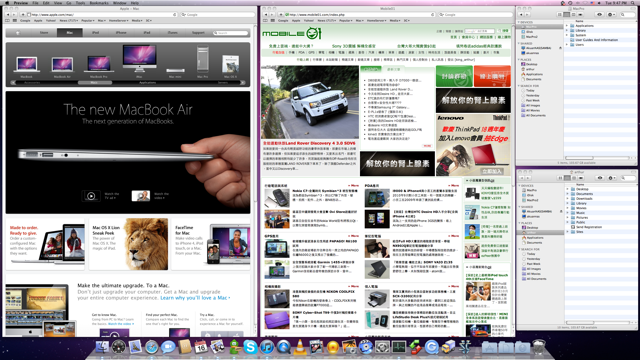Click Mac OS X Lion Sneak Peek card
Screen dimensions: 640x360
[129, 244]
